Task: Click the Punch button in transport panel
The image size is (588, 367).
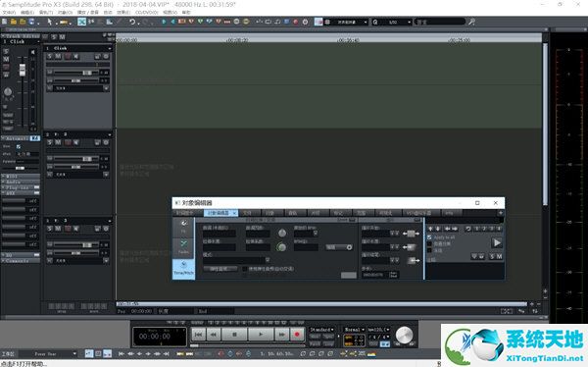Action: [x=315, y=343]
